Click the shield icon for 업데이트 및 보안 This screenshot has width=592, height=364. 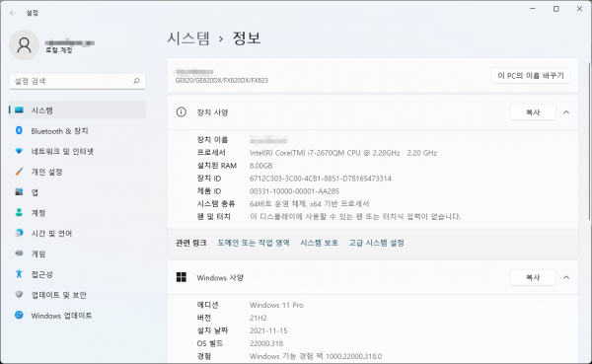[19, 295]
